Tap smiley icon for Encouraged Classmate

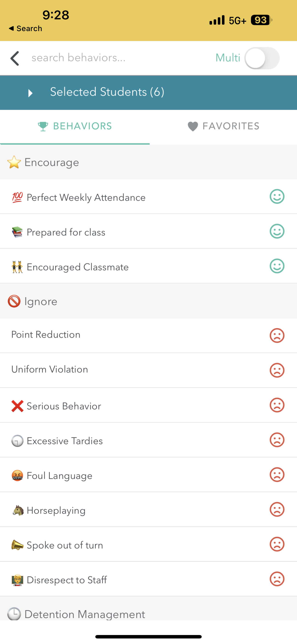point(277,266)
